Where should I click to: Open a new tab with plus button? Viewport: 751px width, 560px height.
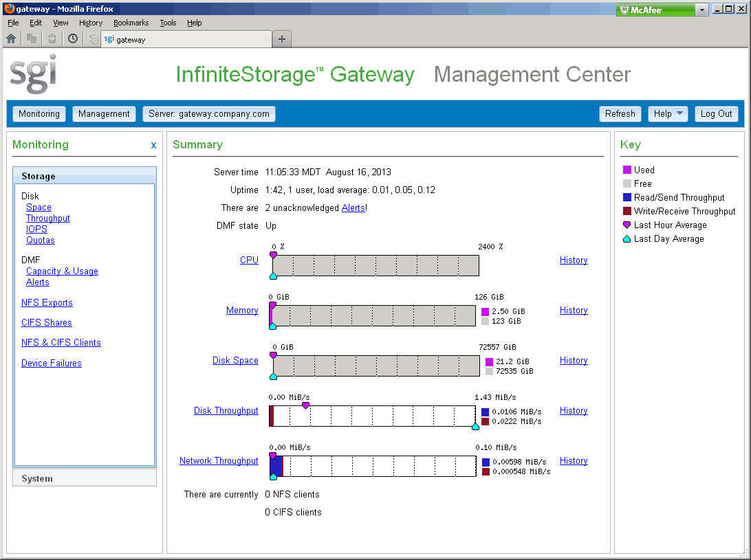(282, 39)
